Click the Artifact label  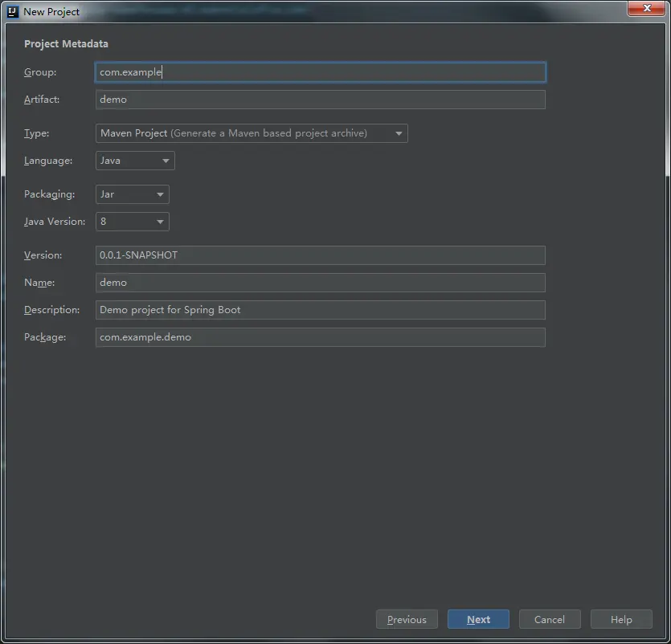pos(42,100)
